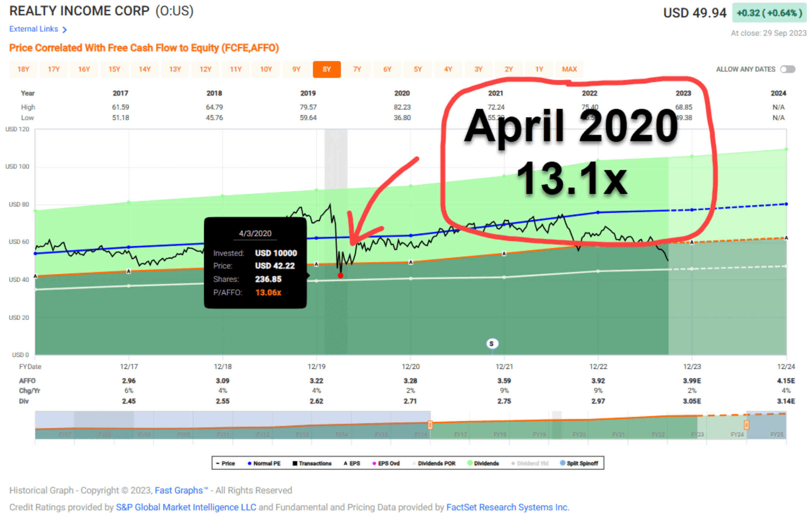Toggle EPS Ovd series in legend

(386, 463)
